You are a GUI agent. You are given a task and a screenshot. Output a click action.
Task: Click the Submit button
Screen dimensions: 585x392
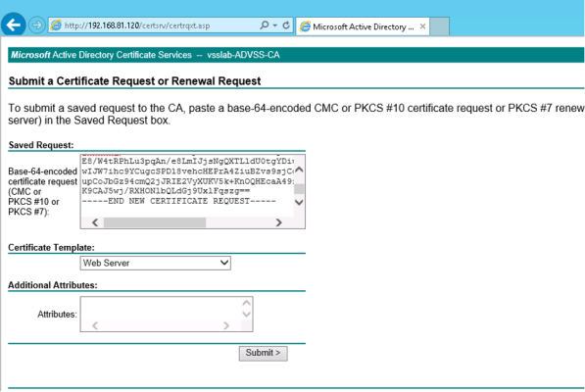pos(263,353)
